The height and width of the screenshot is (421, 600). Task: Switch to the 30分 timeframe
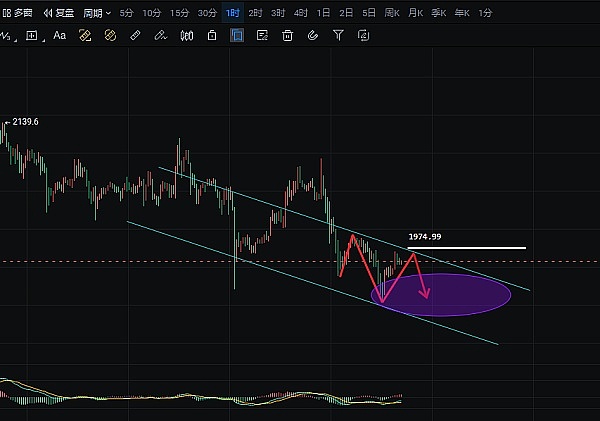206,13
